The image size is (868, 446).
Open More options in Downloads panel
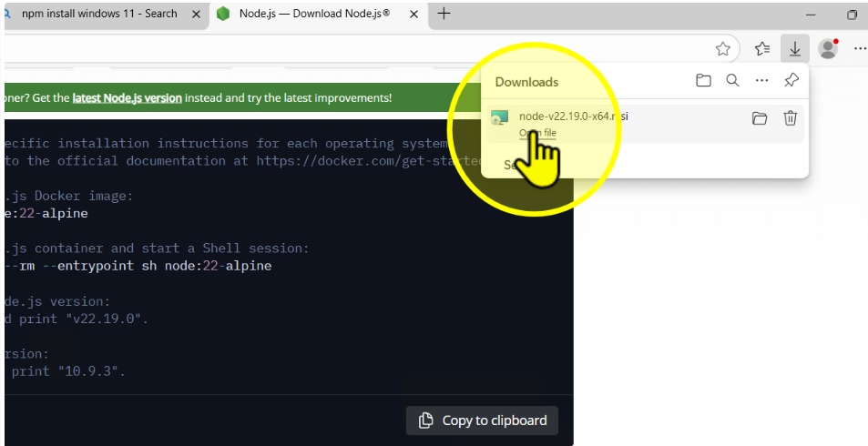pyautogui.click(x=761, y=81)
